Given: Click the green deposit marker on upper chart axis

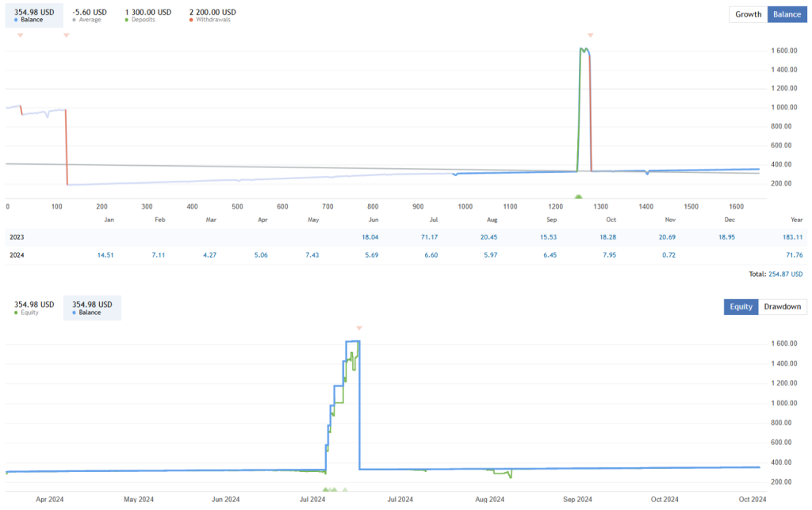Looking at the screenshot, I should click(578, 196).
